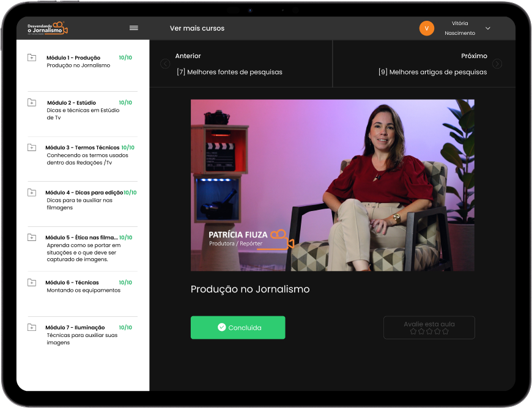This screenshot has width=532, height=408.
Task: Click the next lesson arrow icon
Action: click(x=497, y=64)
